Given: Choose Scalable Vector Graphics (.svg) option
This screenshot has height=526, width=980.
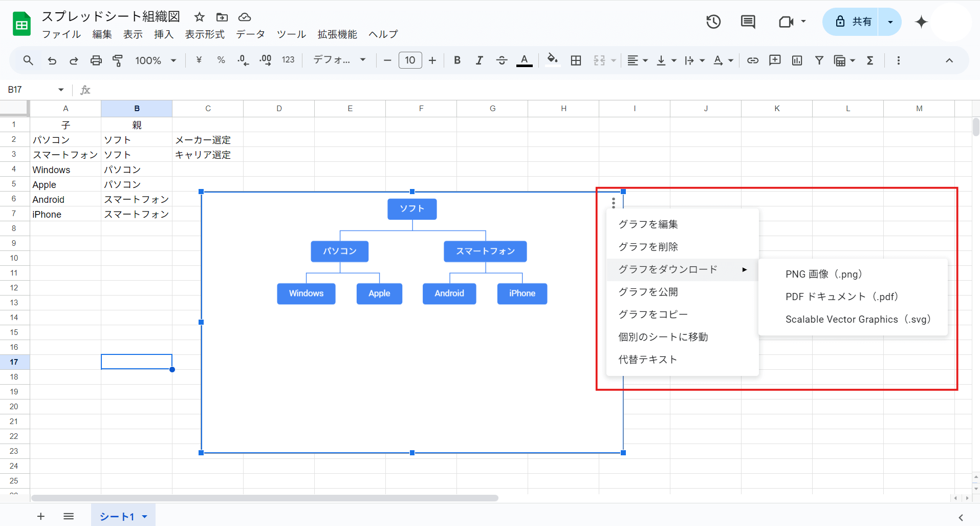Looking at the screenshot, I should [853, 319].
